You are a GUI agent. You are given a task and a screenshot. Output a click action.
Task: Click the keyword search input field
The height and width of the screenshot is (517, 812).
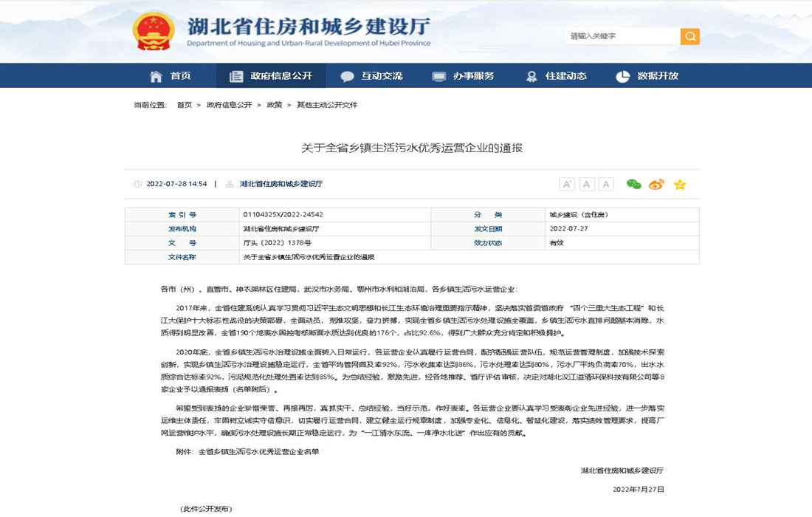pyautogui.click(x=620, y=35)
